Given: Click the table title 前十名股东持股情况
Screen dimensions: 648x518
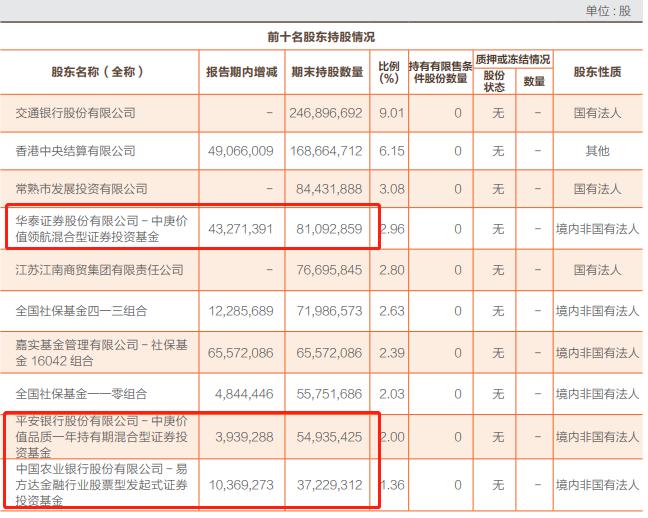Looking at the screenshot, I should pyautogui.click(x=321, y=37).
